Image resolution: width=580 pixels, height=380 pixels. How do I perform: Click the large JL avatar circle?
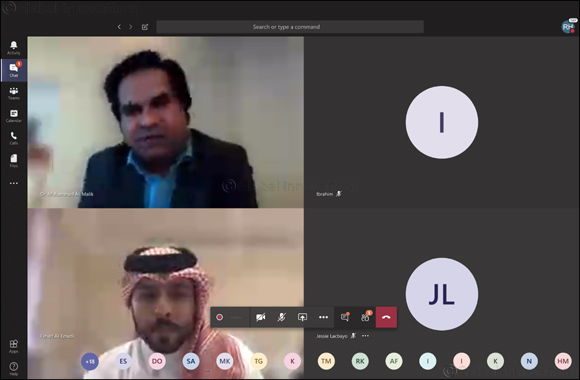[x=442, y=294]
